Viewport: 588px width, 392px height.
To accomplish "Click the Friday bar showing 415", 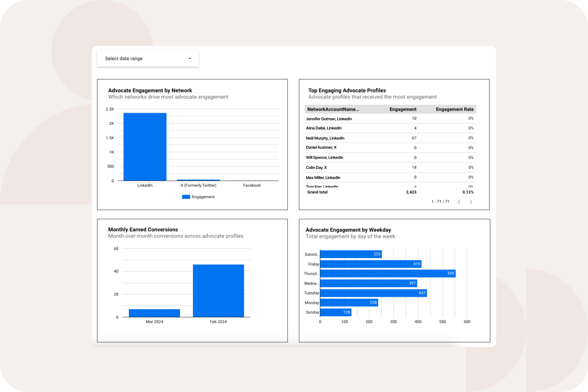I will [370, 264].
